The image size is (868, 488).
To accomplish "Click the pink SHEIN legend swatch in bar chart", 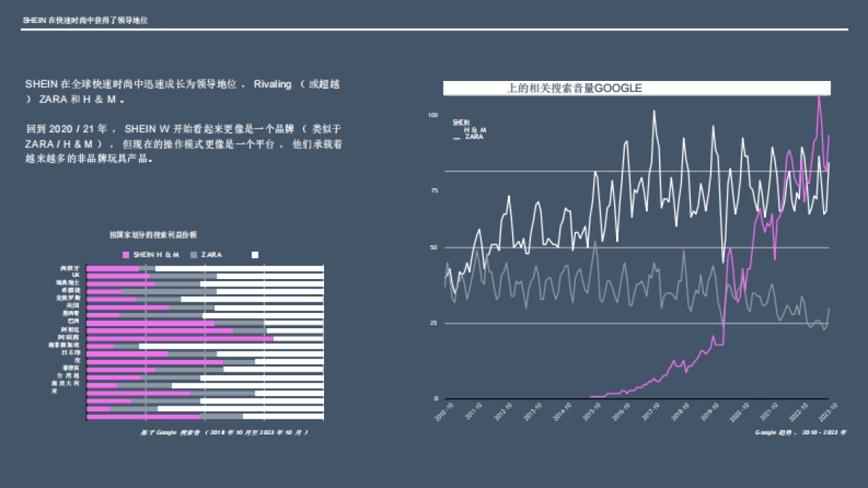I will [127, 255].
